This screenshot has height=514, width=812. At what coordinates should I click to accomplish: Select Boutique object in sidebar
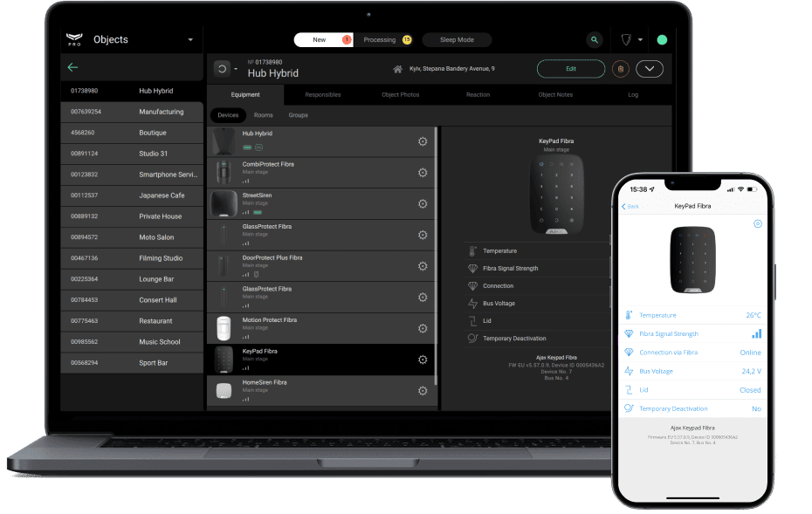132,133
